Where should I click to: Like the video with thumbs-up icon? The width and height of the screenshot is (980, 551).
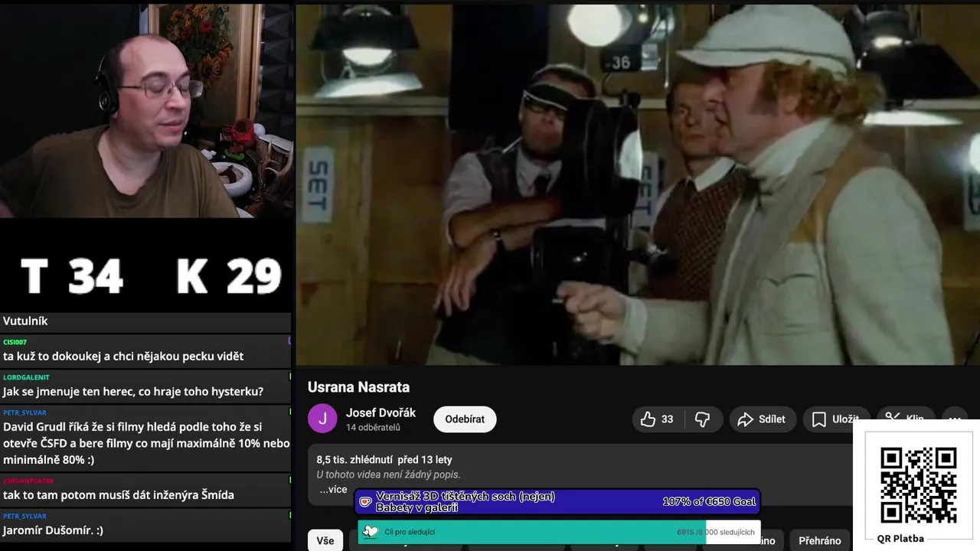[x=648, y=419]
